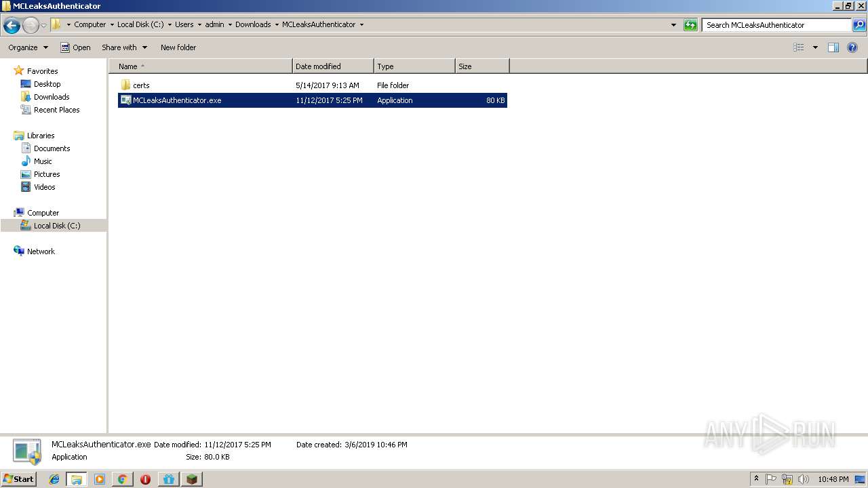Click the Windows Explorer taskbar icon

pos(77,479)
